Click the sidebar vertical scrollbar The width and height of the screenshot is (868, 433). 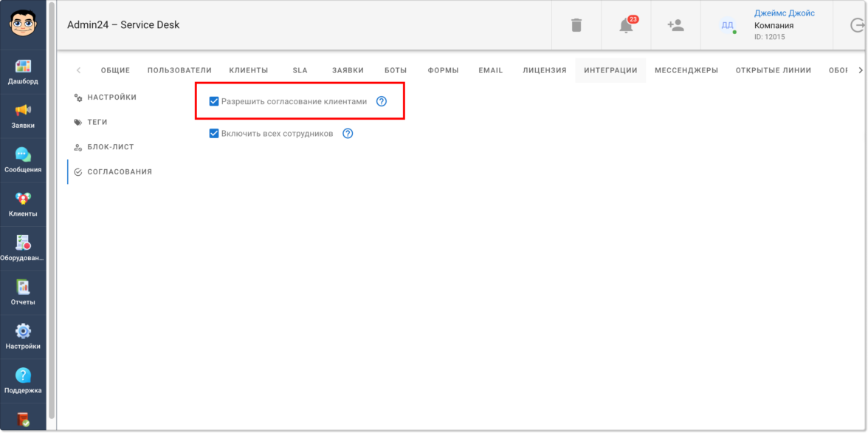(x=52, y=211)
